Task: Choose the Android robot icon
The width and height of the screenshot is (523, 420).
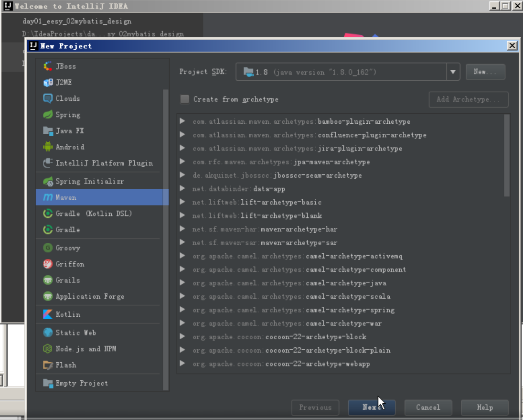Action: 48,147
